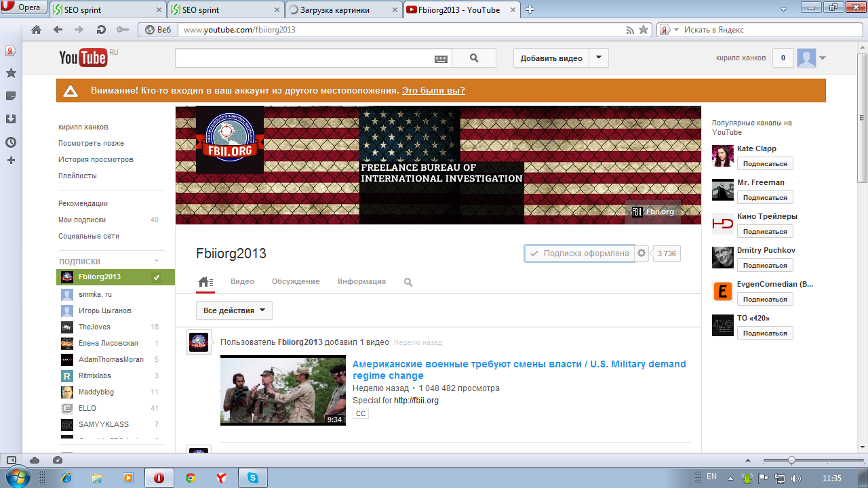The height and width of the screenshot is (488, 868).
Task: Toggle the Подписка оформлена subscribed button
Action: pos(580,253)
